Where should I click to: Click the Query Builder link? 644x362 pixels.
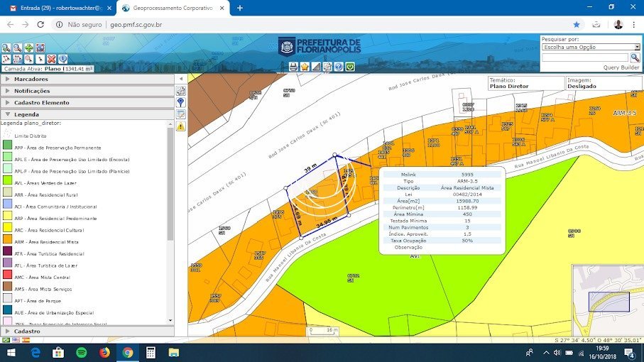(x=621, y=67)
